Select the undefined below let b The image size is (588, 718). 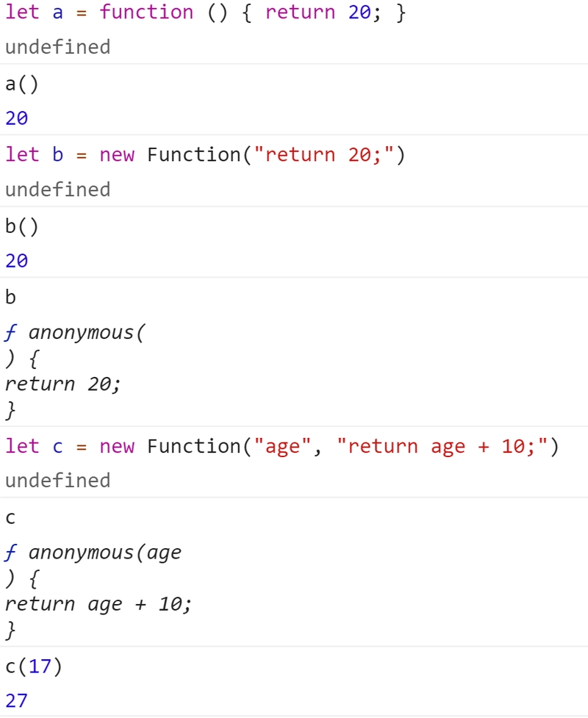point(58,190)
